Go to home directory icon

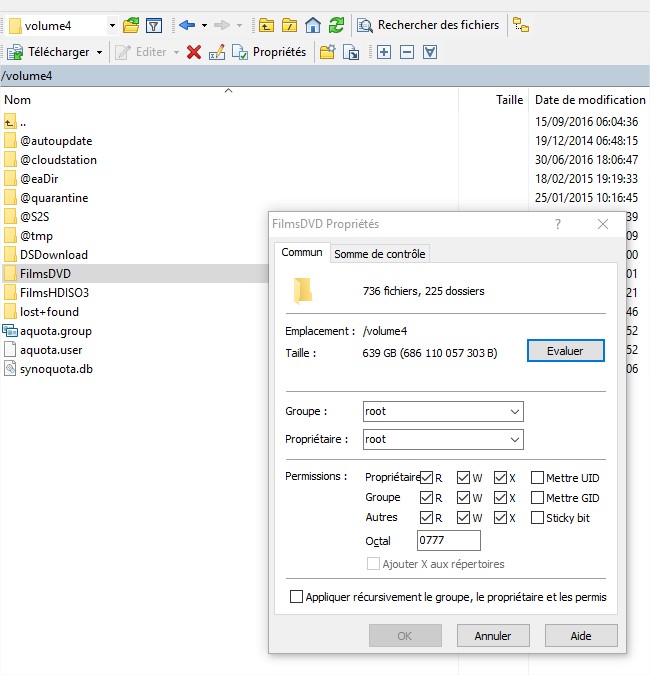coord(313,25)
